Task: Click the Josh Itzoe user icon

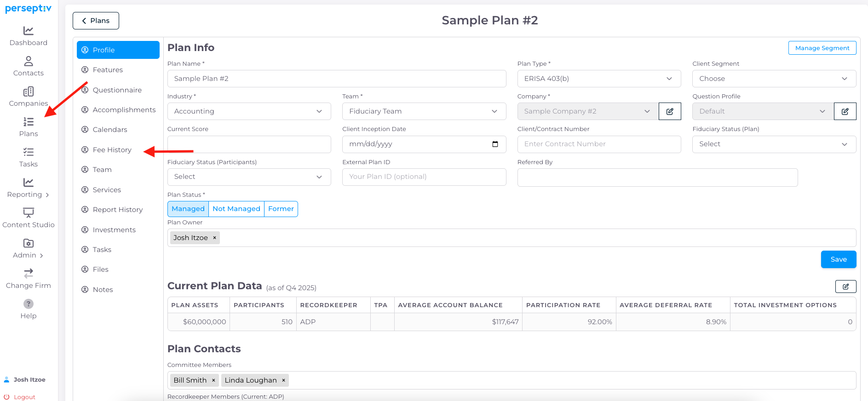Action: [x=6, y=380]
